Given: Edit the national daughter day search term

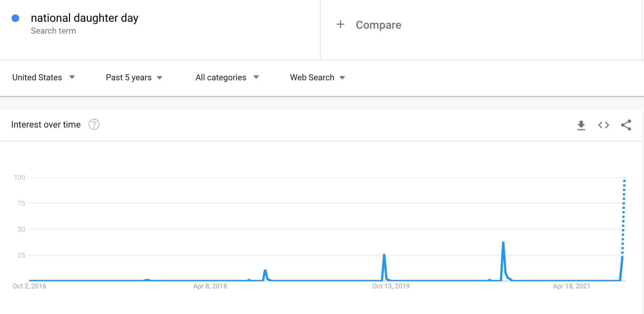Looking at the screenshot, I should (85, 18).
